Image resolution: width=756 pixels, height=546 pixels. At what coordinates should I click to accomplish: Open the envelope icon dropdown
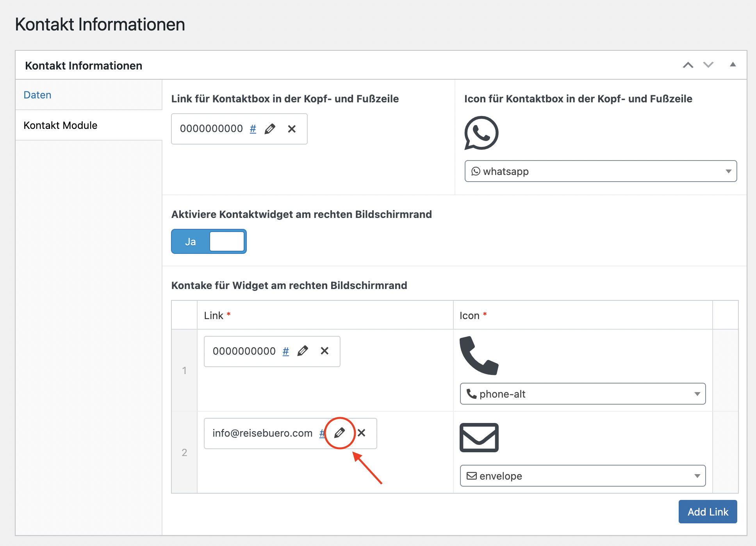pos(582,476)
